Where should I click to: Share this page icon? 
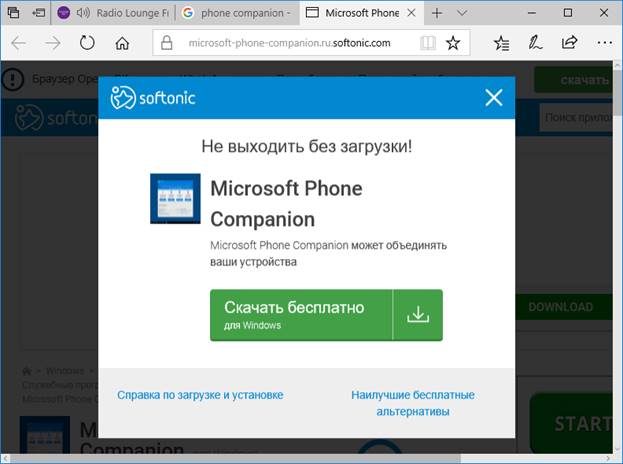click(x=569, y=42)
